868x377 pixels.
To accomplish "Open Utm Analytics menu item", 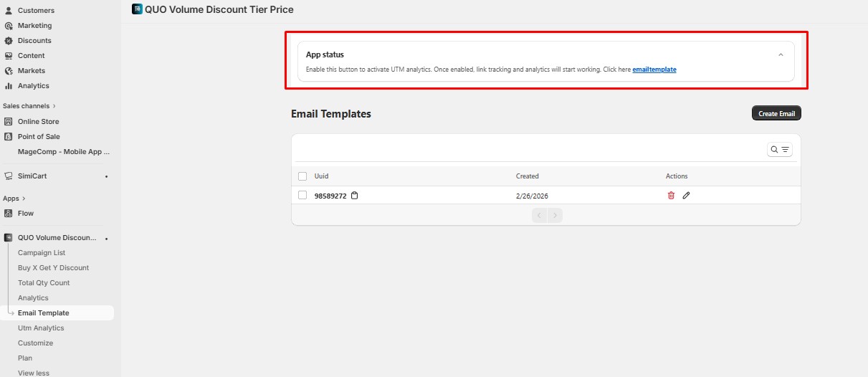I will (41, 328).
